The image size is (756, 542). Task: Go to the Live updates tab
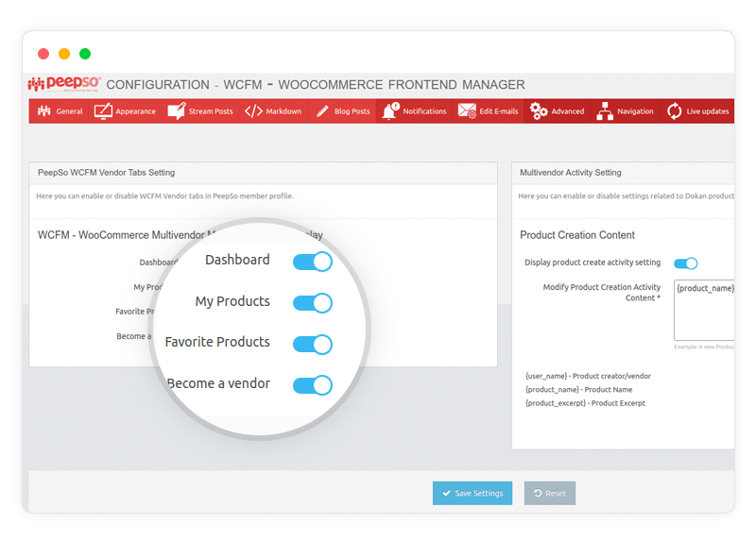pyautogui.click(x=697, y=111)
